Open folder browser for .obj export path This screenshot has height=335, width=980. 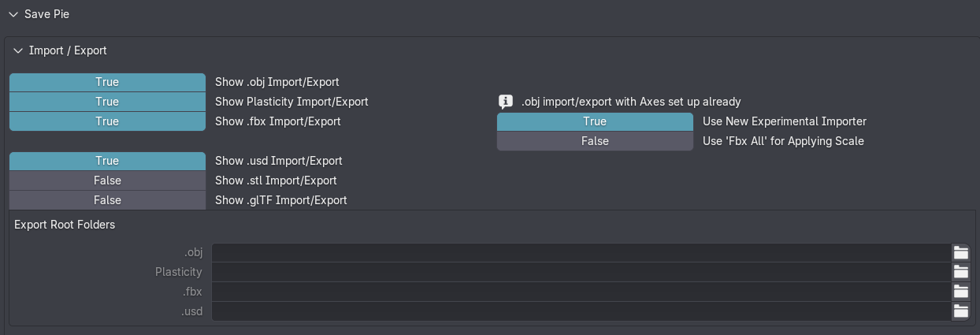[960, 252]
